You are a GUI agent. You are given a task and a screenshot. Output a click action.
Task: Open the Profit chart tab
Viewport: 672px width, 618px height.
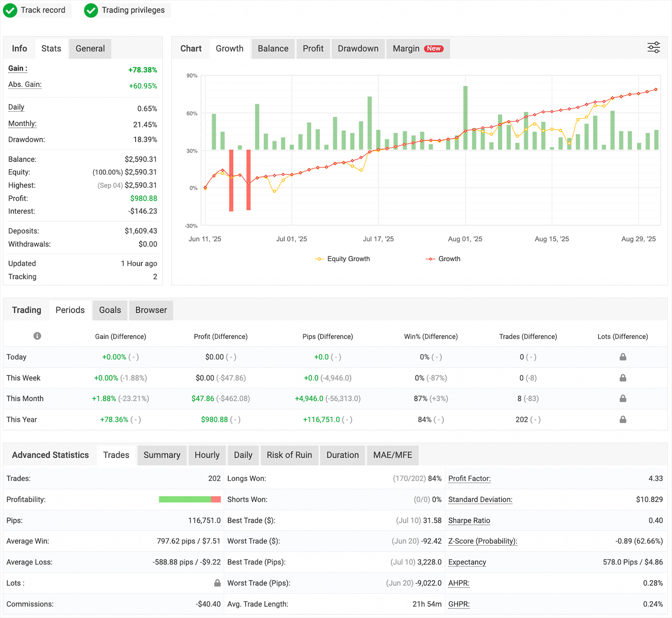313,48
